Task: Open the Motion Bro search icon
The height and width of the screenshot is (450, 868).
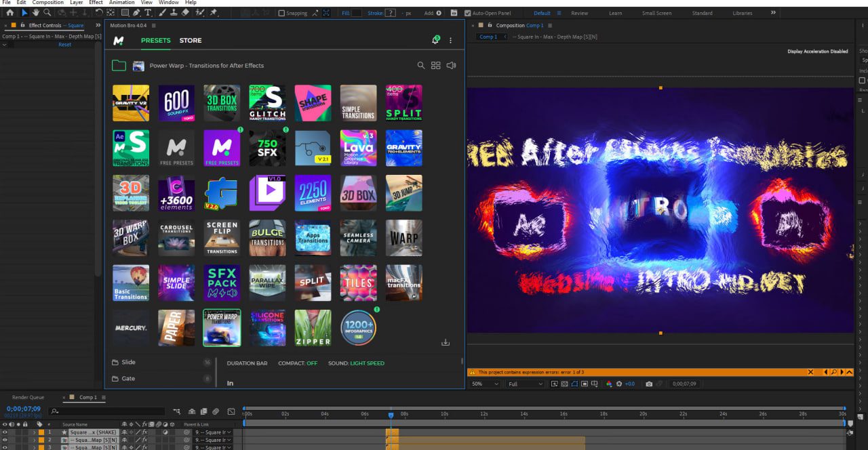Action: point(421,66)
